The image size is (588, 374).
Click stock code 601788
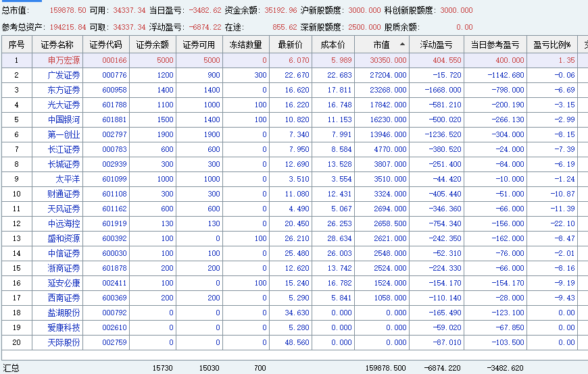114,105
